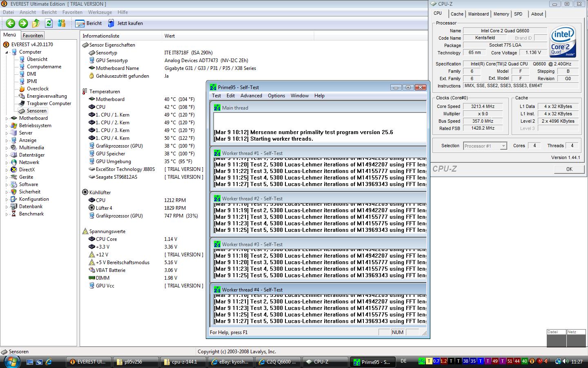Click the green Forward arrow in EVEREST toolbar
588x368 pixels.
[23, 23]
